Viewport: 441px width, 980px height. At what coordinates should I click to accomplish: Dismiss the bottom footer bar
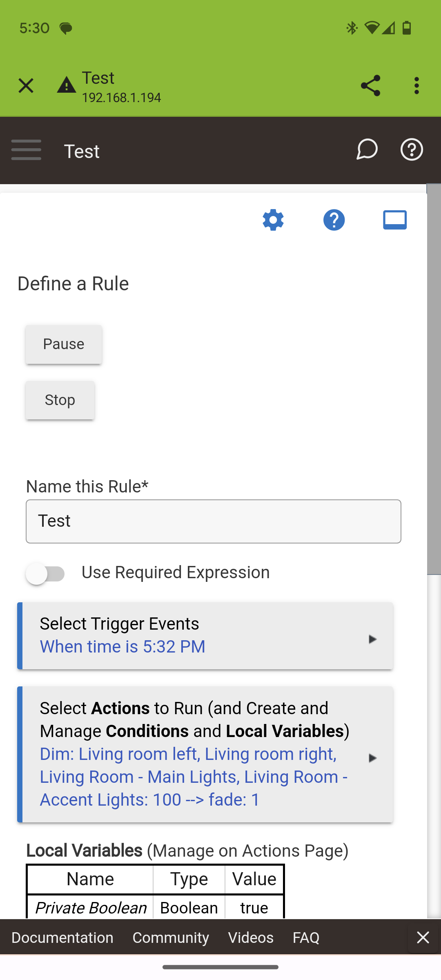click(x=423, y=938)
